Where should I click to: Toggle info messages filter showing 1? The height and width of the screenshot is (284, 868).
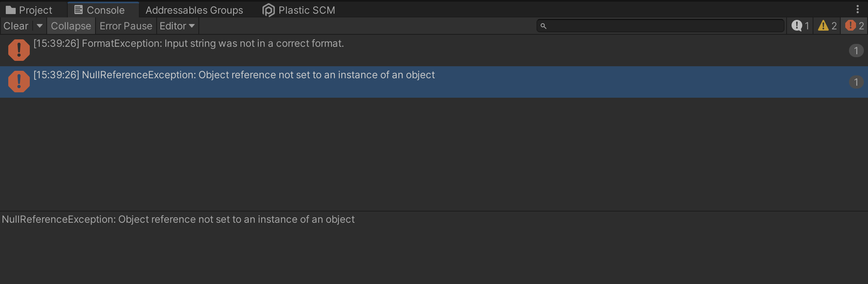(x=800, y=26)
